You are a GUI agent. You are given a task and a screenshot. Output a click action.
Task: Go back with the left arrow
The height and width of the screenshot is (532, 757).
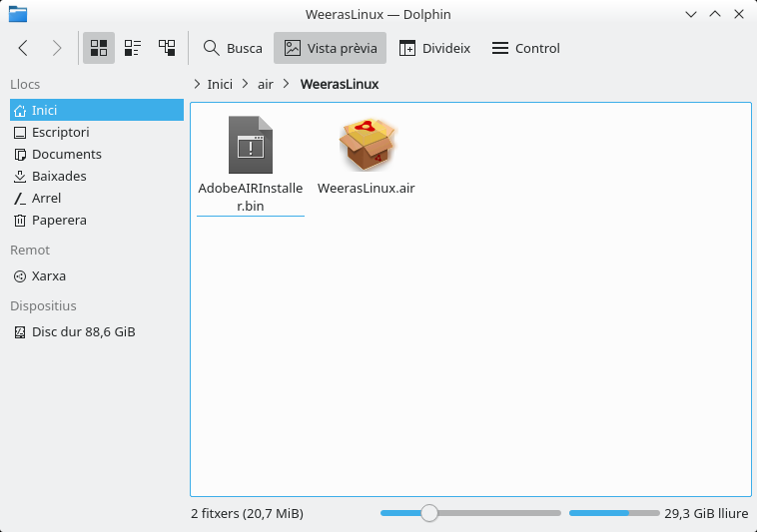pyautogui.click(x=23, y=48)
